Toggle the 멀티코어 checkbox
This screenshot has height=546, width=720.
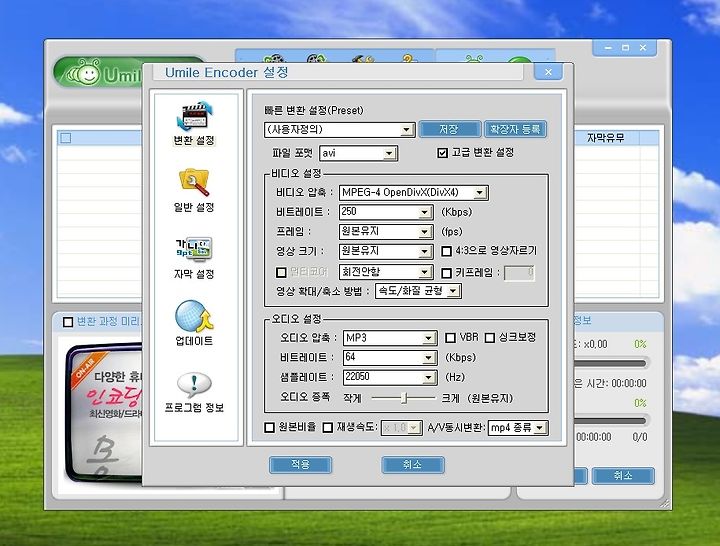(281, 273)
